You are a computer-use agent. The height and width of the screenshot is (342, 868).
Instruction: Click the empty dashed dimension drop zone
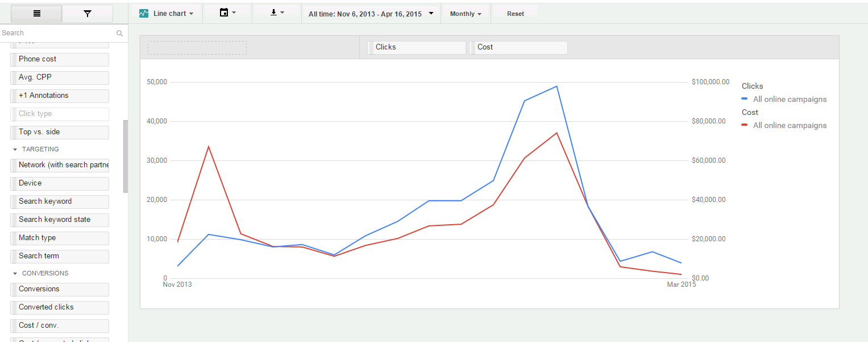pyautogui.click(x=197, y=48)
